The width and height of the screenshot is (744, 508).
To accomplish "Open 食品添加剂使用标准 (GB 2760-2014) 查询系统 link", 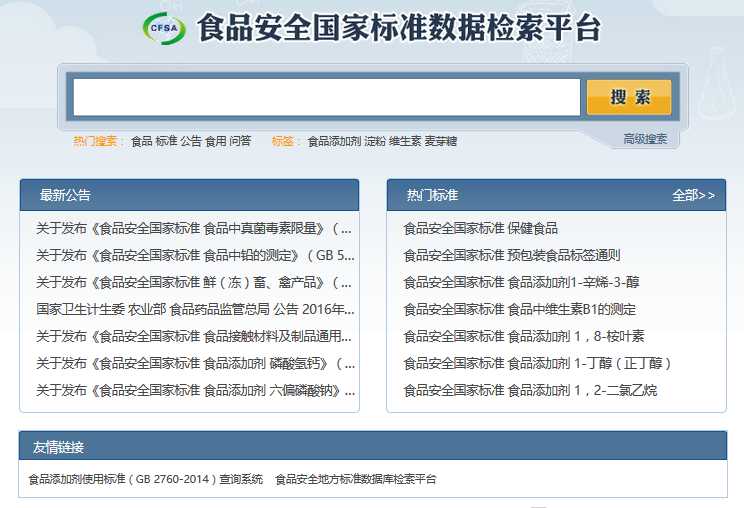I will pos(145,479).
